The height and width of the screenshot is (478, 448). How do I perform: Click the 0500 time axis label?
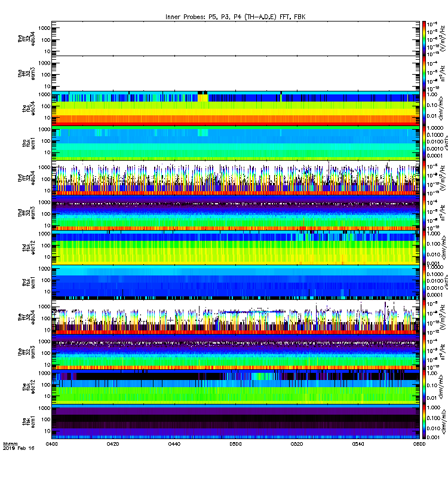235,444
